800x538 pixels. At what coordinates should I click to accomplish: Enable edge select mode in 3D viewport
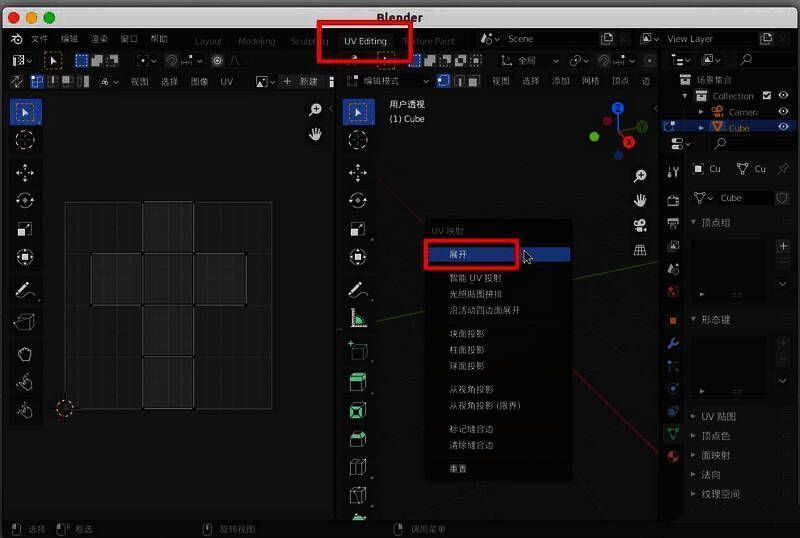(459, 81)
